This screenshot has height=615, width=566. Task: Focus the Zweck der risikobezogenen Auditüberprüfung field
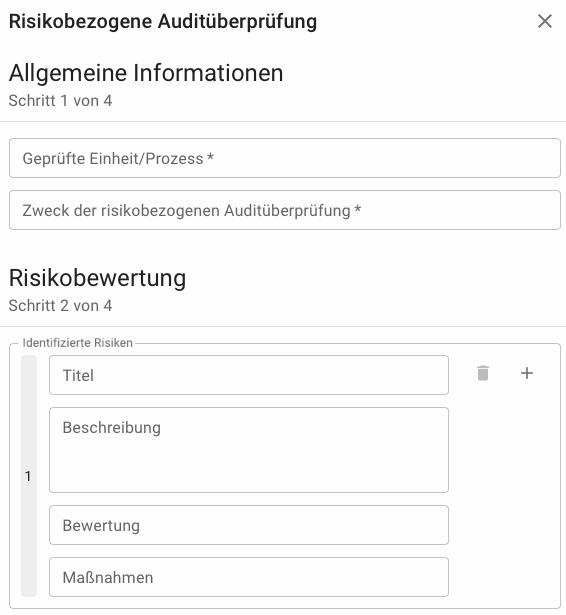285,210
